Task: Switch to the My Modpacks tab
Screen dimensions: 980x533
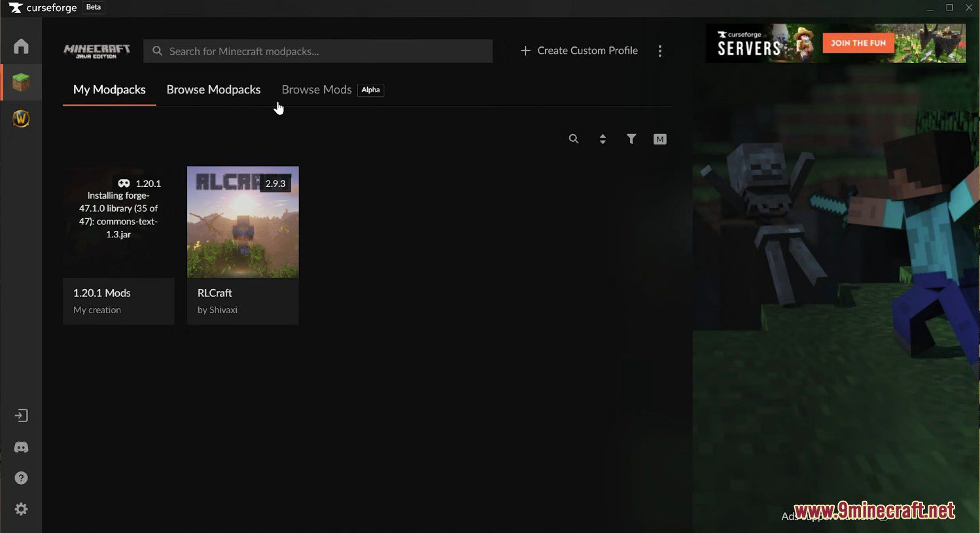Action: (x=109, y=90)
